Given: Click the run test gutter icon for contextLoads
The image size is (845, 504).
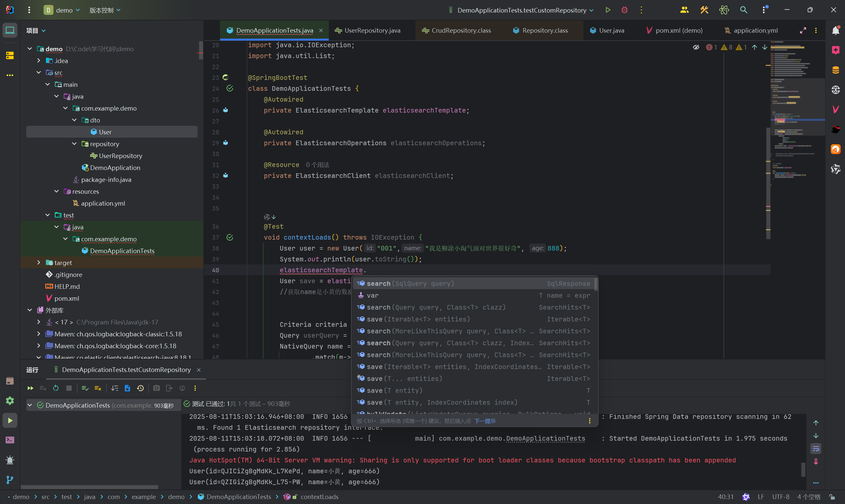Looking at the screenshot, I should coord(230,237).
